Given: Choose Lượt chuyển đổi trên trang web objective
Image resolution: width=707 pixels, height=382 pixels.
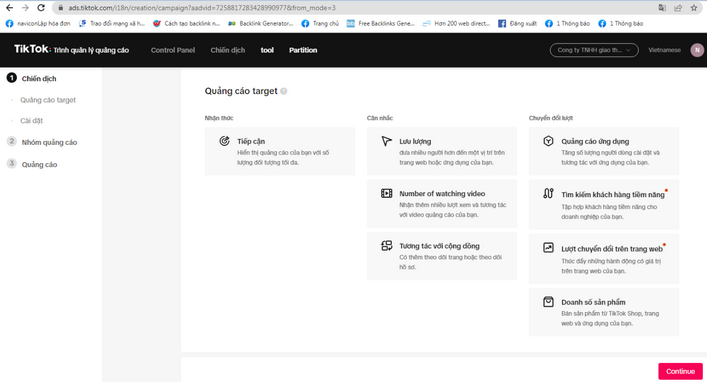Looking at the screenshot, I should [604, 258].
